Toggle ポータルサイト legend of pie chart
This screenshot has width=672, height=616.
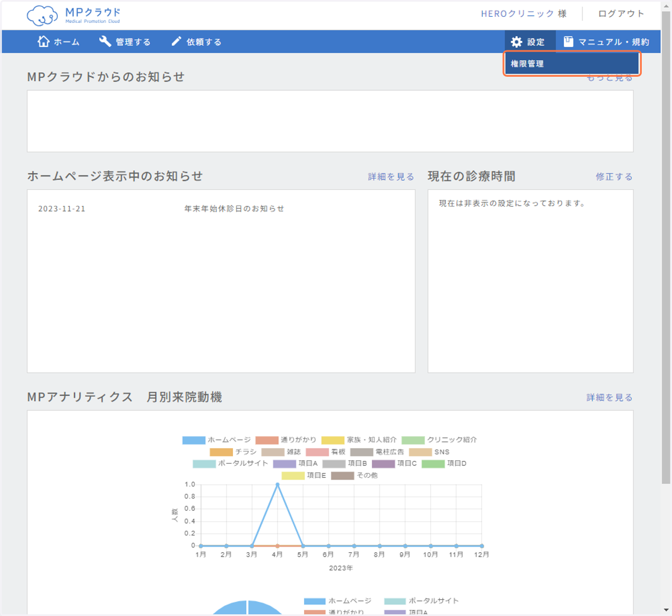(421, 601)
